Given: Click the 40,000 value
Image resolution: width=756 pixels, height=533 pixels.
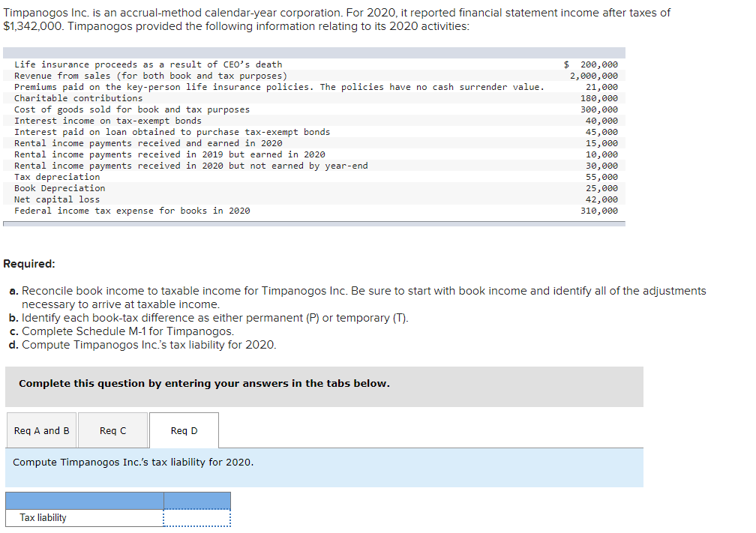Looking at the screenshot, I should pyautogui.click(x=601, y=121).
